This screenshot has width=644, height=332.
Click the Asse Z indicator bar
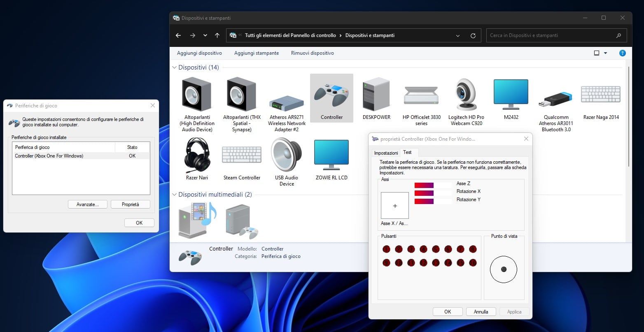(x=433, y=185)
